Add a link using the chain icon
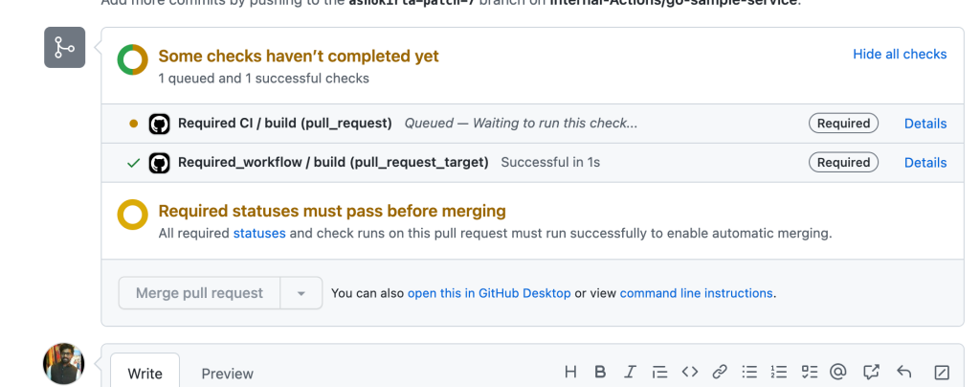This screenshot has height=387, width=980. pos(720,373)
